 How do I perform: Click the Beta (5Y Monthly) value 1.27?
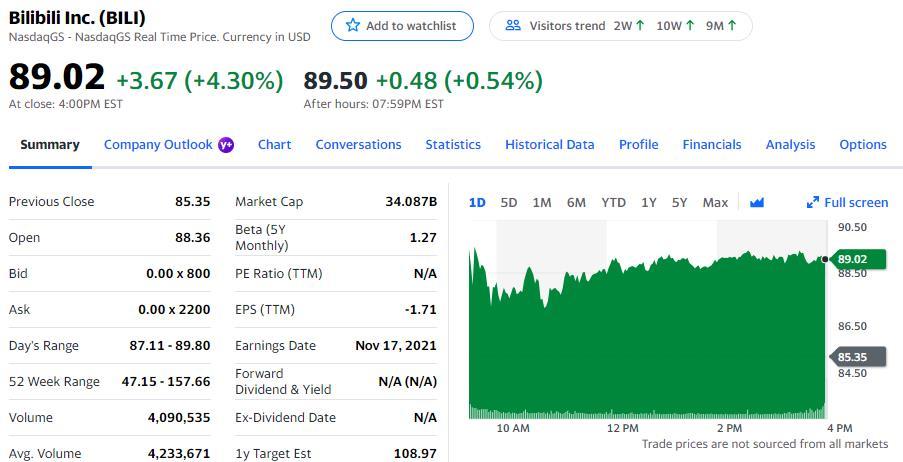tap(423, 237)
